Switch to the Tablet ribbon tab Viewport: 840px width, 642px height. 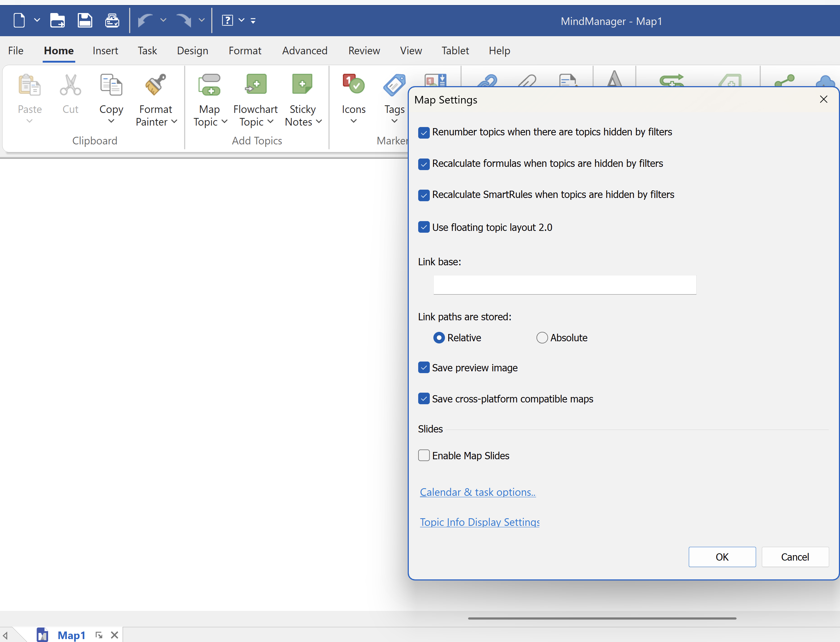(455, 50)
